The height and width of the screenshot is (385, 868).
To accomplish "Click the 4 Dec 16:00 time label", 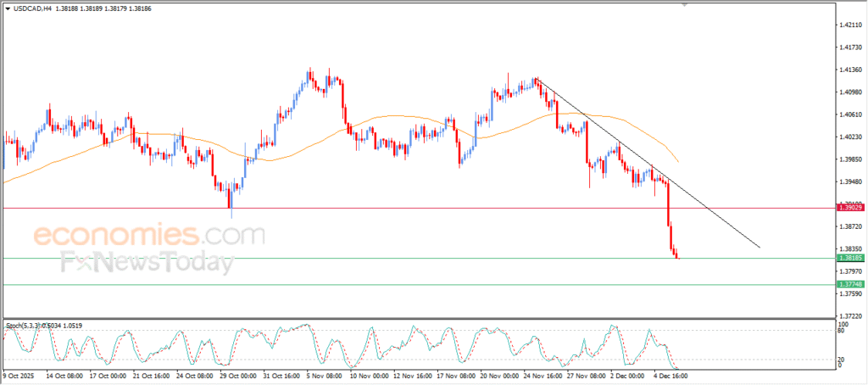I will coord(670,373).
